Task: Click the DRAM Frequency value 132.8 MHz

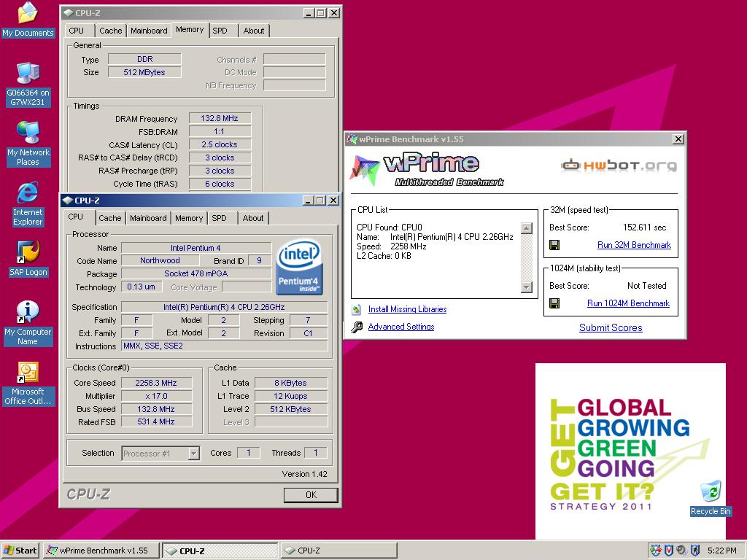Action: click(x=220, y=119)
